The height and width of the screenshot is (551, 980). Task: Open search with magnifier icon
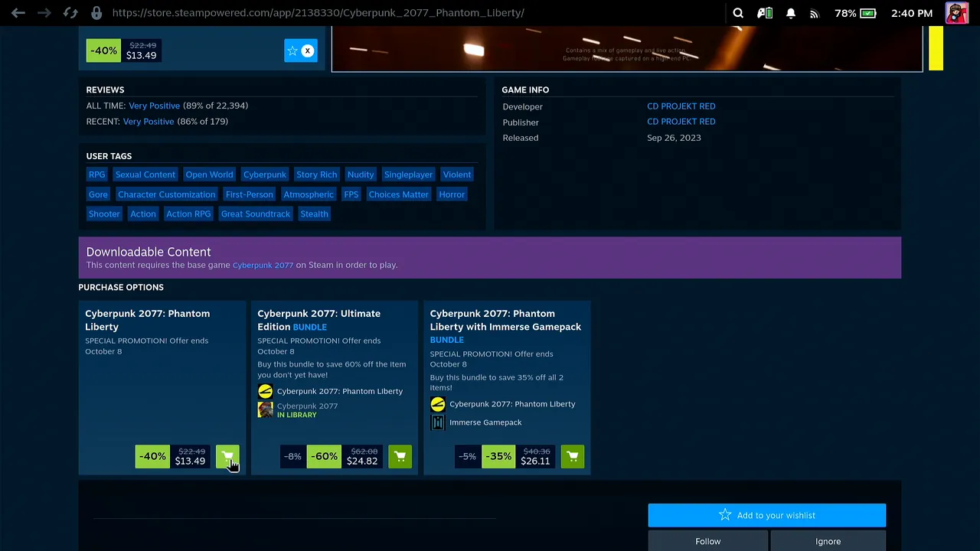(738, 13)
